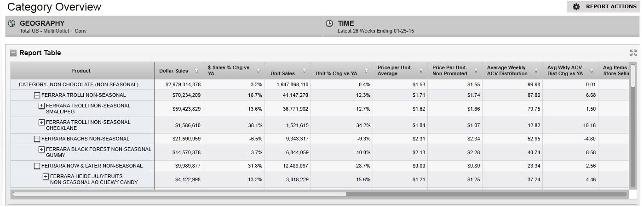
Task: Click filter icon on $ Sales % Chg column
Action: 258,71
